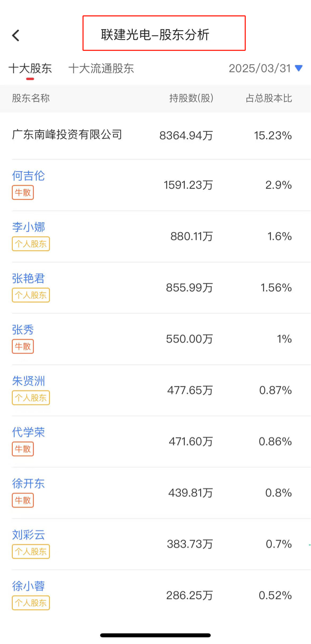Tap the 个人股东 badge under 李小娜
Screen dimensions: 311x644
click(31, 244)
